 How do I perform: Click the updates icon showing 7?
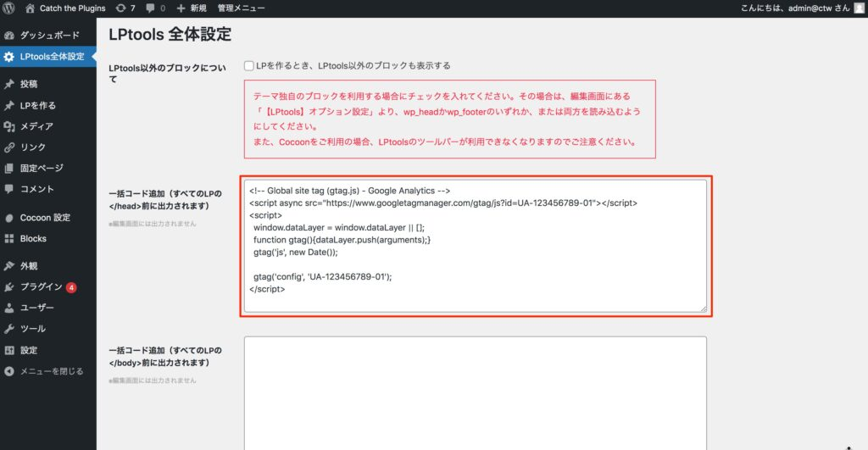point(120,8)
